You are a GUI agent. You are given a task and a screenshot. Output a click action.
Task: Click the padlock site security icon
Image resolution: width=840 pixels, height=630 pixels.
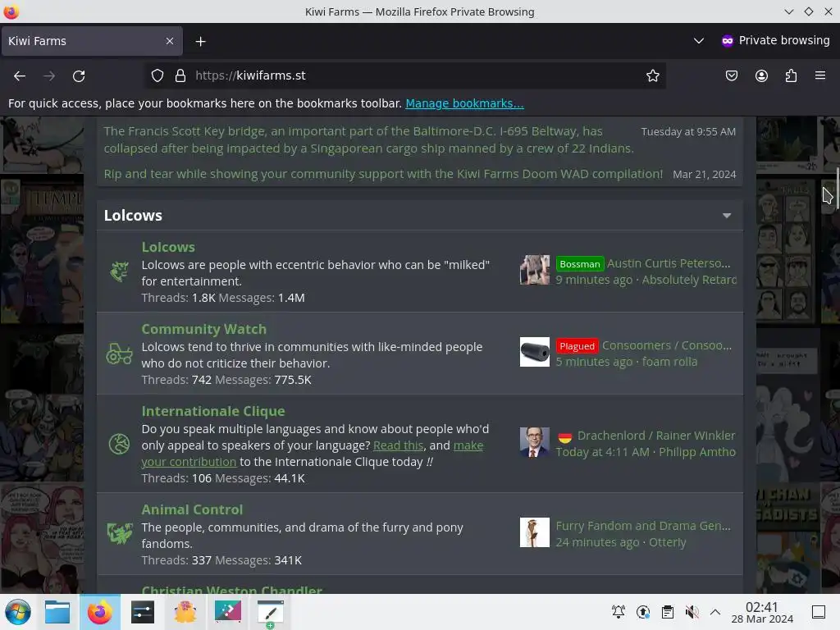pyautogui.click(x=180, y=75)
